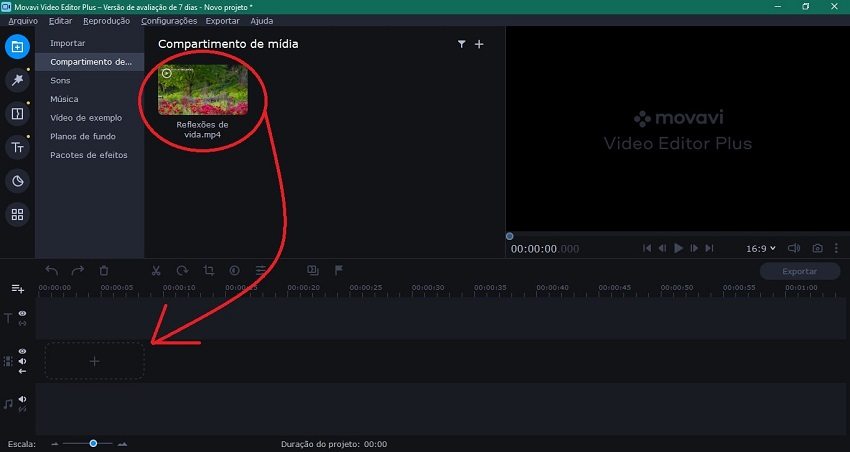Select the Reflexões de vida.mp4 thumbnail
The width and height of the screenshot is (850, 452).
(x=203, y=90)
